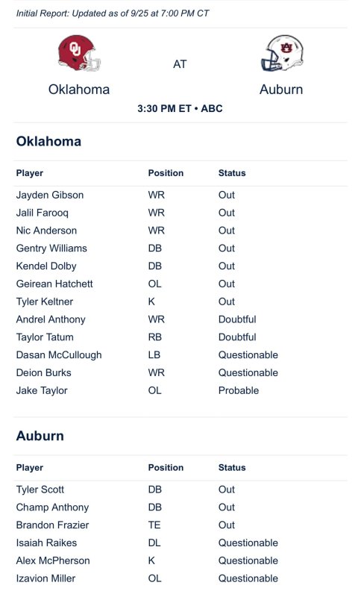
Task: Select the Oklahoma team name under helmet
Action: pyautogui.click(x=79, y=90)
